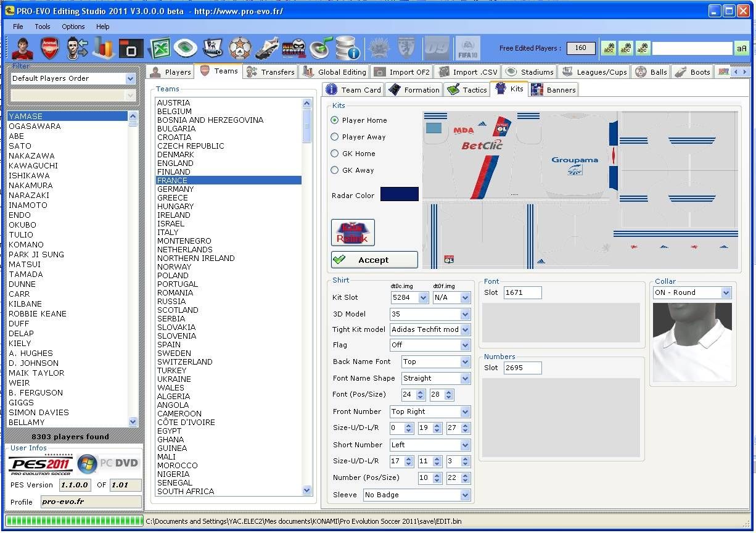Open the Excel export toolbar icon
756x533 pixels.
(160, 48)
